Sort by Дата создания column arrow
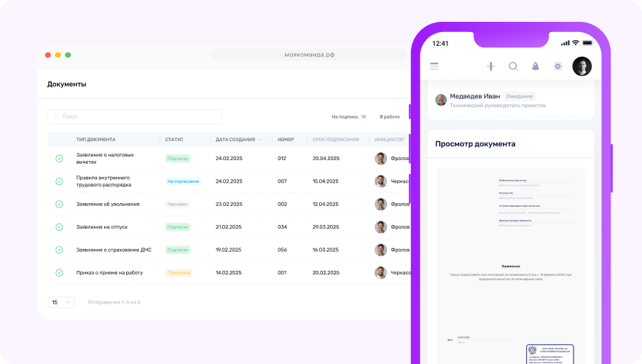The width and height of the screenshot is (642, 364). (x=260, y=140)
